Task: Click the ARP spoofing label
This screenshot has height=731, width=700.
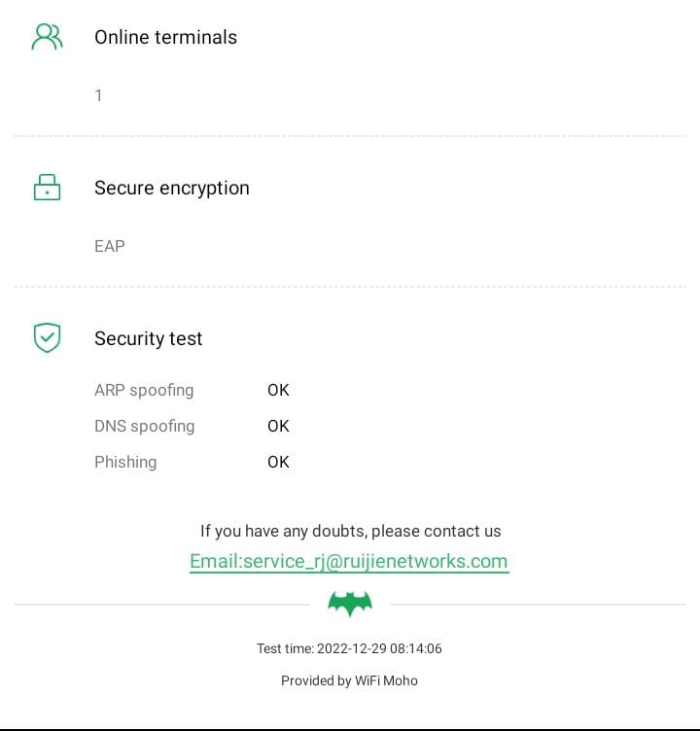Action: (144, 390)
